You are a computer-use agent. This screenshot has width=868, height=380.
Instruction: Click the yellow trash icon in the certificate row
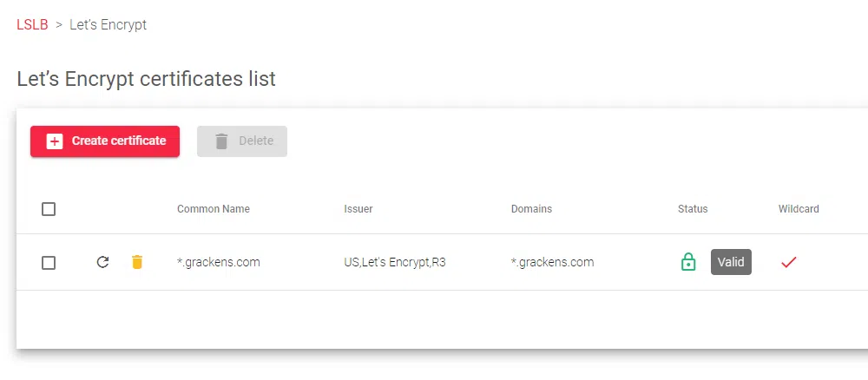point(136,262)
